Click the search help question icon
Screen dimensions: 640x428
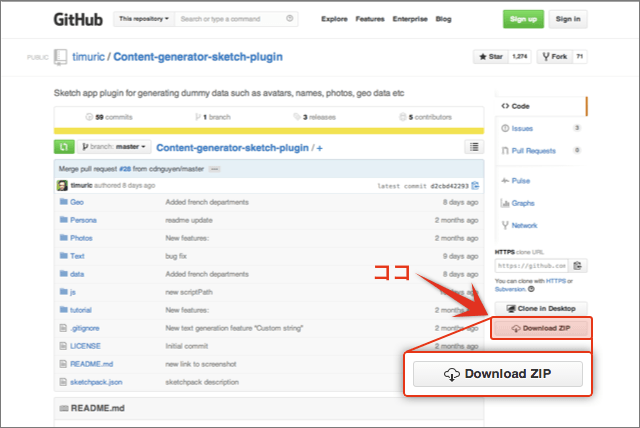290,18
